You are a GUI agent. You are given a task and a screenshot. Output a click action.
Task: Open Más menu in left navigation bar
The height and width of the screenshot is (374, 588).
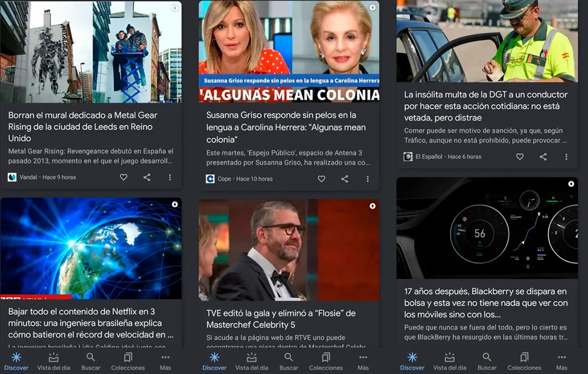click(x=165, y=362)
